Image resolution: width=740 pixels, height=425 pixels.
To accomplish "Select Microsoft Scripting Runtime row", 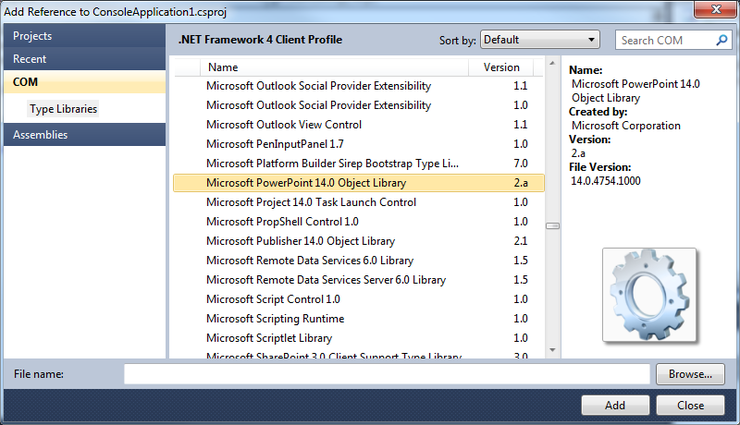I will (x=359, y=318).
